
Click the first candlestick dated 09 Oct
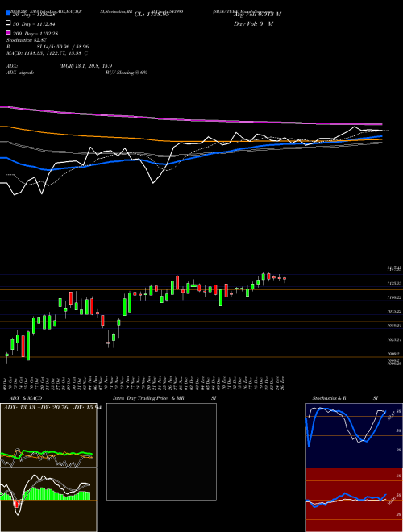click(x=6, y=355)
